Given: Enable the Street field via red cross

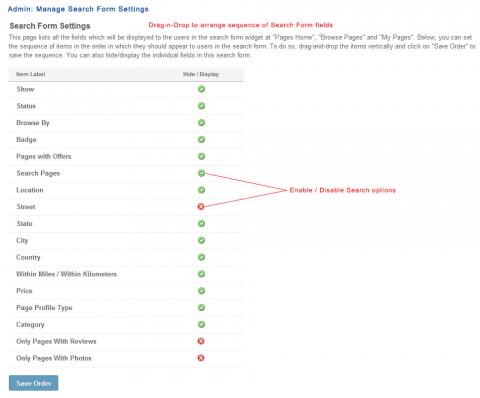Looking at the screenshot, I should tap(201, 207).
